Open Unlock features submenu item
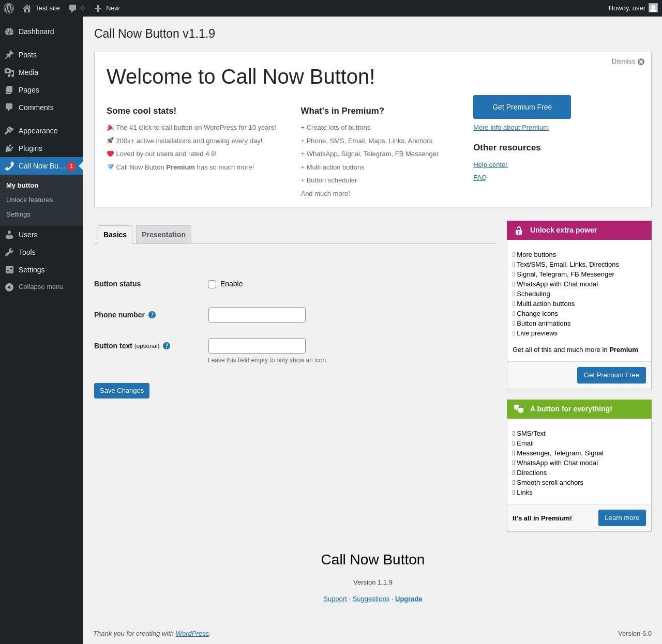The height and width of the screenshot is (644, 662). (x=29, y=200)
